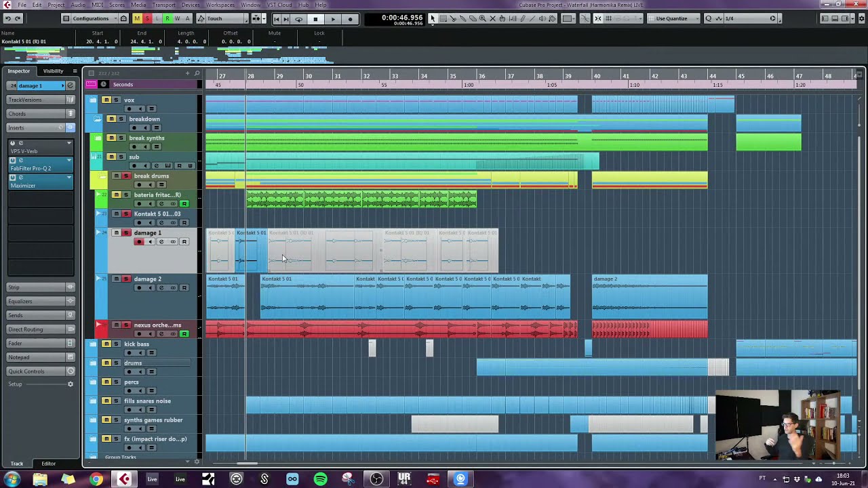Select the Split scissors tool

[453, 18]
